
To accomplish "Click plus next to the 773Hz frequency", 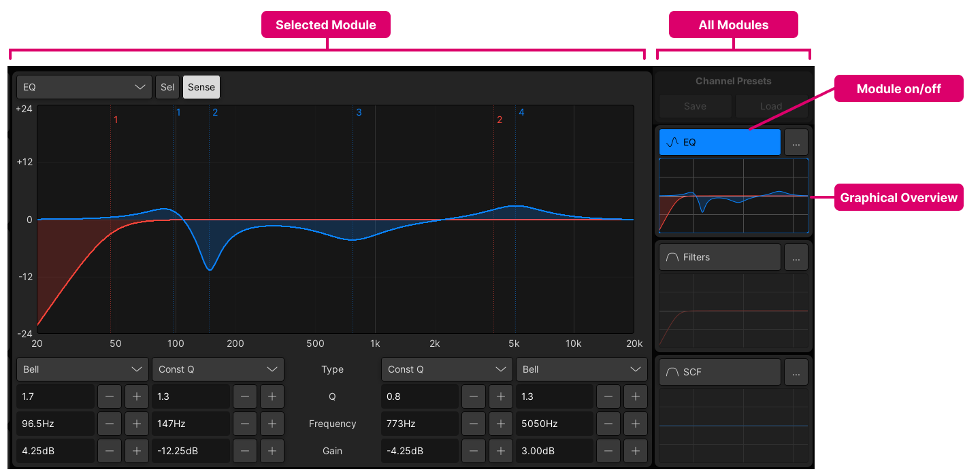I will pyautogui.click(x=501, y=424).
